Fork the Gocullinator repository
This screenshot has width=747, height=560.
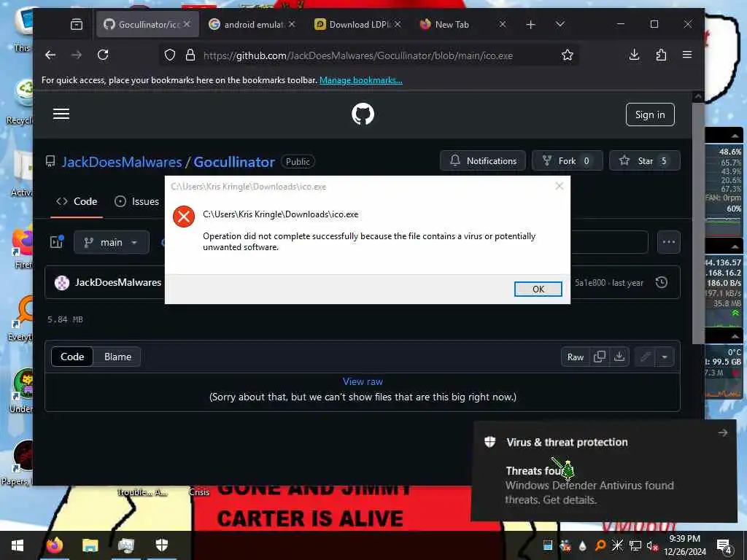(x=567, y=161)
